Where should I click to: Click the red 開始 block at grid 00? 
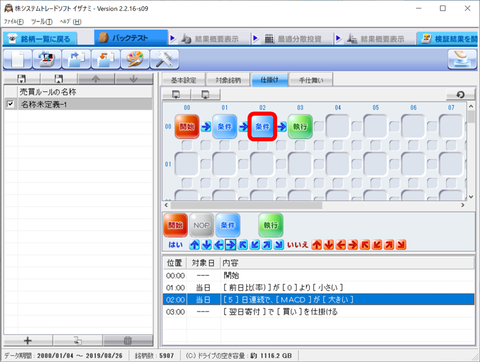187,127
